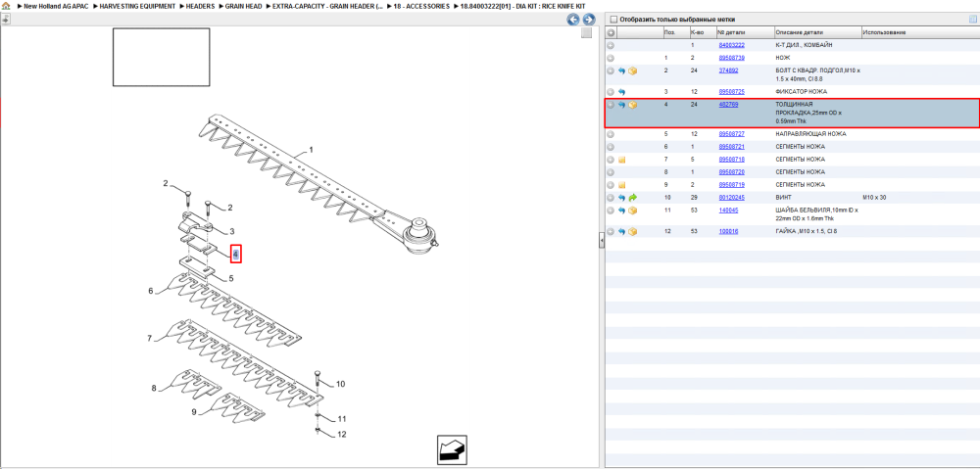Screen dimensions: 980x469
Task: Click the select-all circle in table header
Action: [611, 32]
